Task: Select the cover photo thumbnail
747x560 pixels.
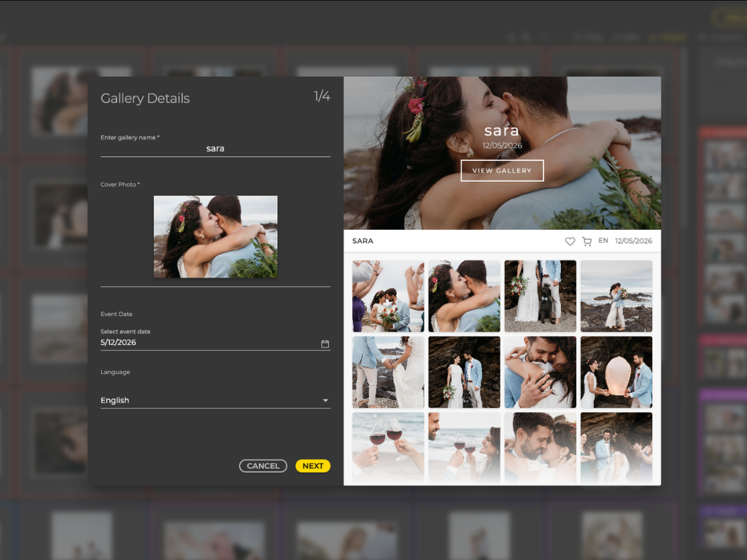Action: [215, 237]
